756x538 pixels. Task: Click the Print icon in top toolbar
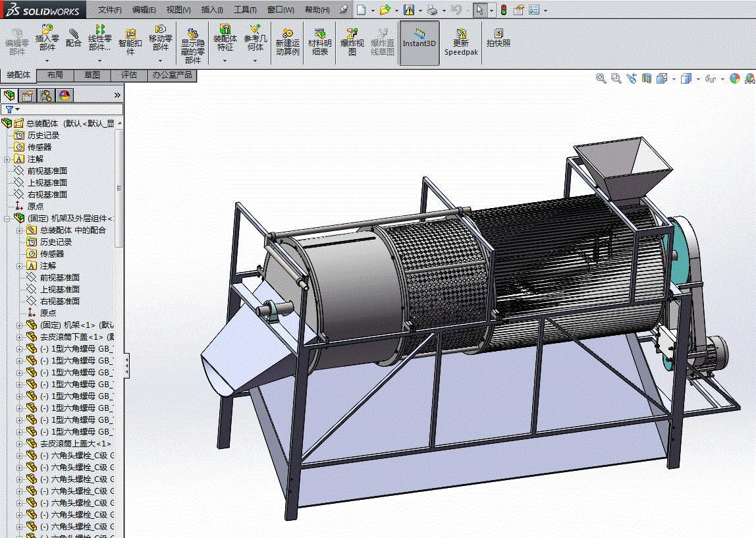click(431, 10)
